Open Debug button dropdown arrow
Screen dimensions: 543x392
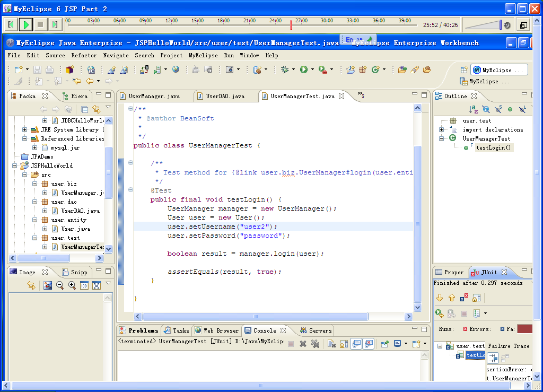[x=293, y=69]
